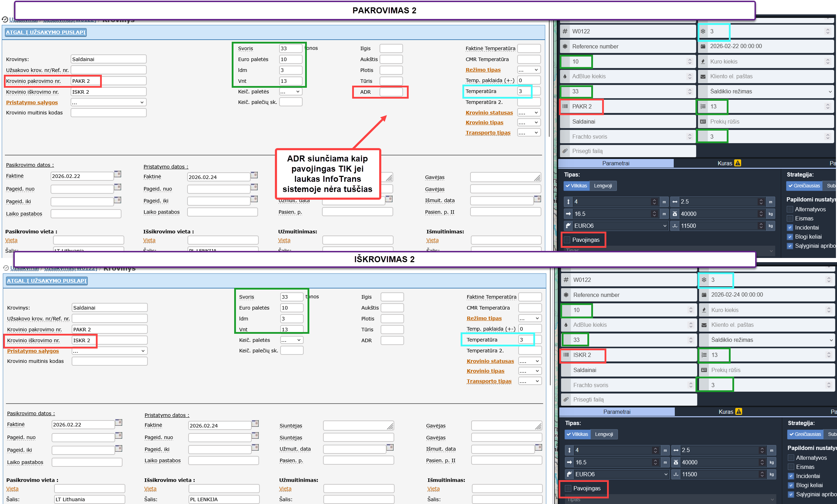This screenshot has width=837, height=504.
Task: Click Laiko pastabos field under Pristatymo datos in IŠKROVIMAS 2
Action: 224,460
